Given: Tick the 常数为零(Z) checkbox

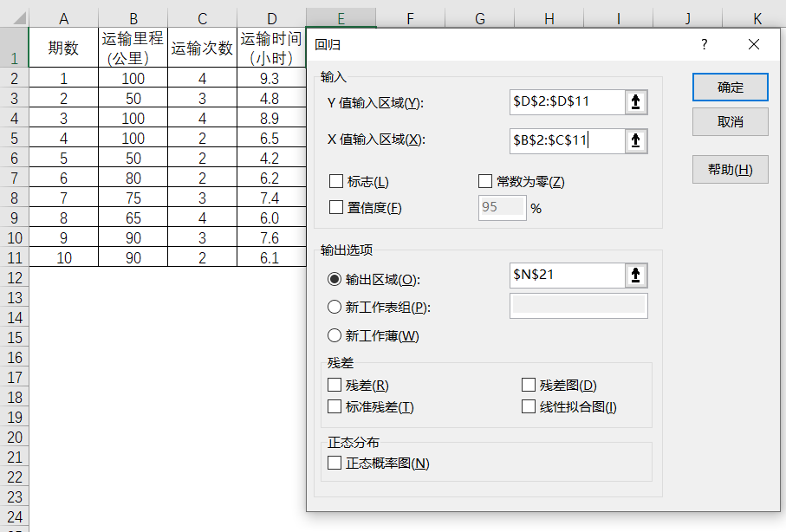Looking at the screenshot, I should pyautogui.click(x=485, y=182).
